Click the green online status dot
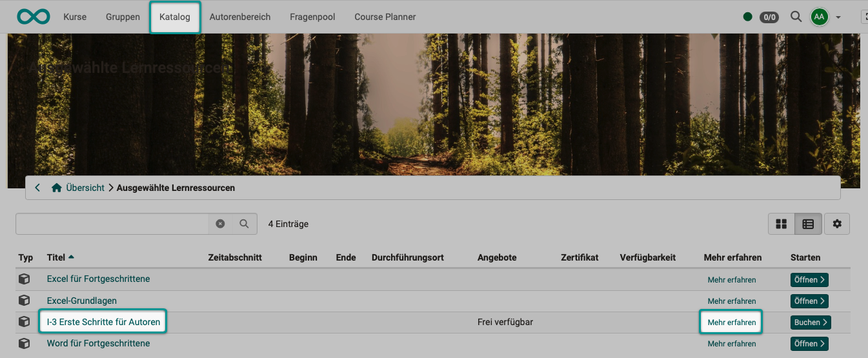 click(x=748, y=17)
